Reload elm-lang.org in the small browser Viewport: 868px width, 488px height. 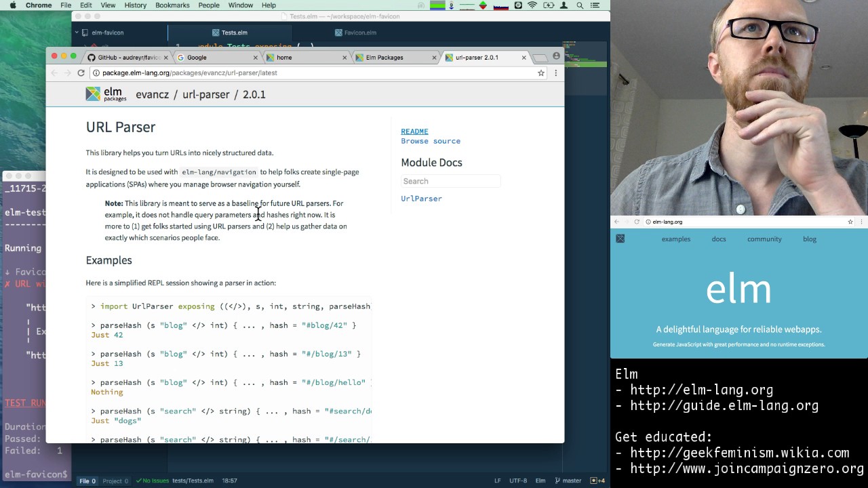pos(637,222)
